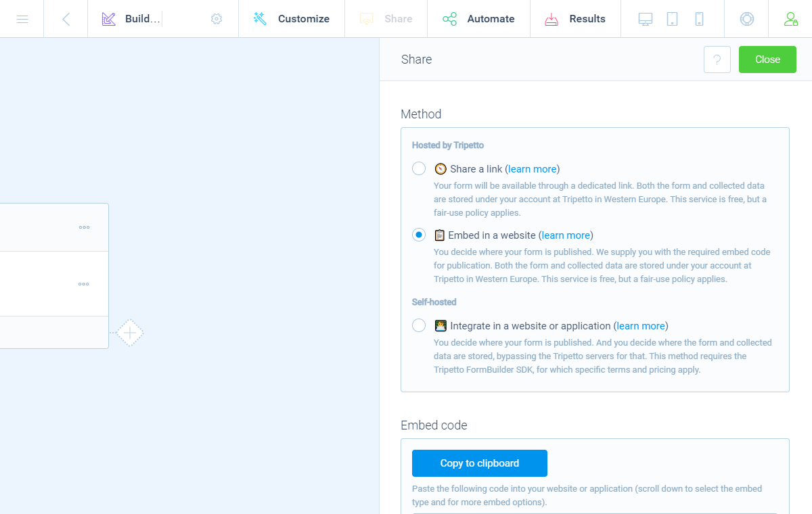The width and height of the screenshot is (812, 514).
Task: Go back with the left chevron
Action: [x=66, y=19]
